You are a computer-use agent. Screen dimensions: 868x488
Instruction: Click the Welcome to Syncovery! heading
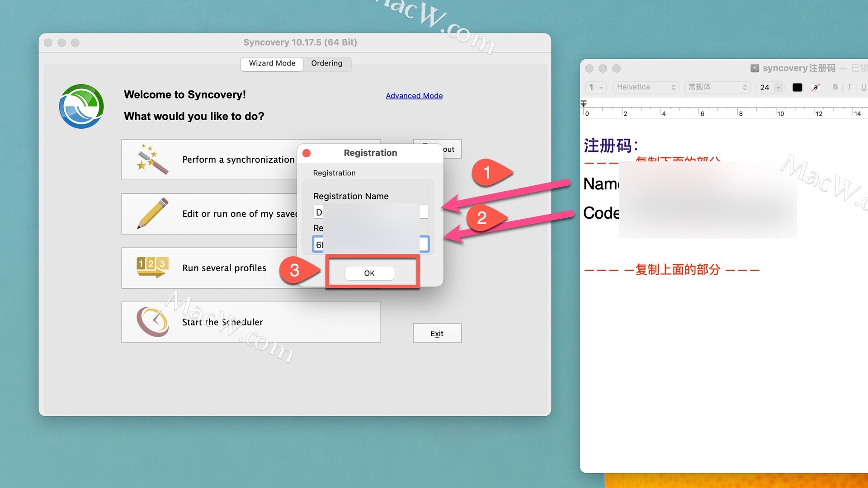click(x=185, y=94)
